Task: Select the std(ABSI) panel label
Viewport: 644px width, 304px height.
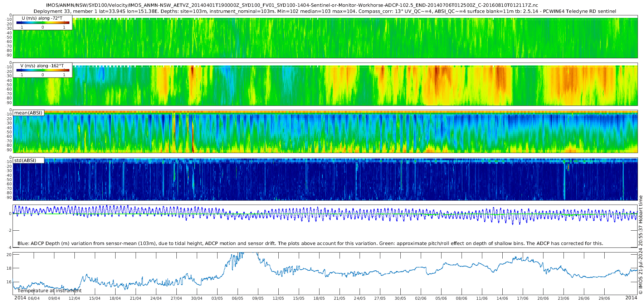Action: (25, 160)
